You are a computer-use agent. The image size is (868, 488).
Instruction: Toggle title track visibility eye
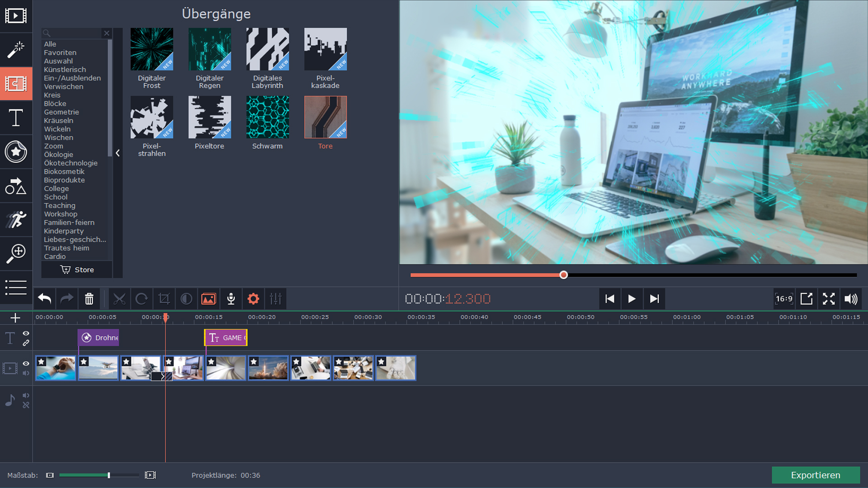point(26,333)
